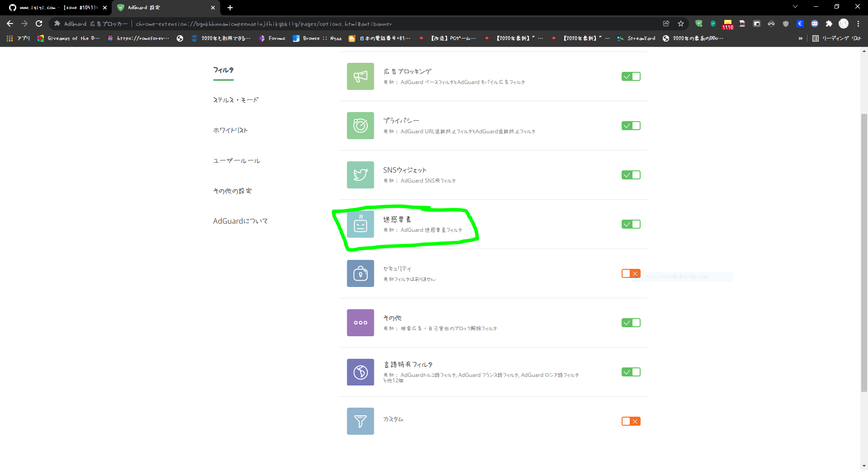Enable the カスタム filter toggle

pos(631,421)
